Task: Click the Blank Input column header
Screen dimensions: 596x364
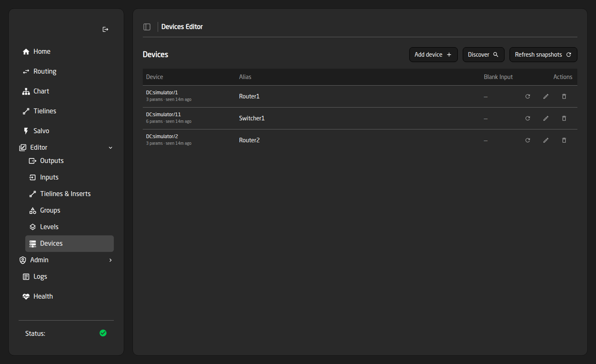Action: click(x=498, y=77)
